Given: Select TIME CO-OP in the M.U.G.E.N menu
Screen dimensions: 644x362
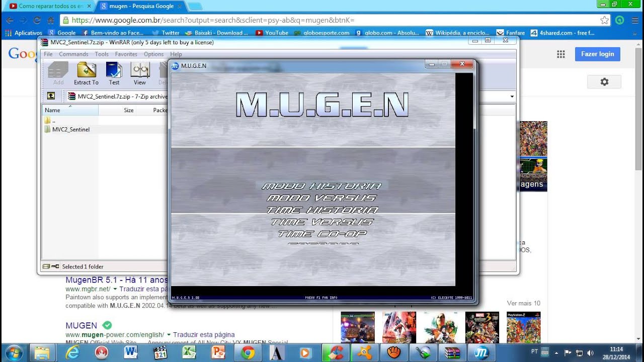Looking at the screenshot, I should click(x=322, y=234).
